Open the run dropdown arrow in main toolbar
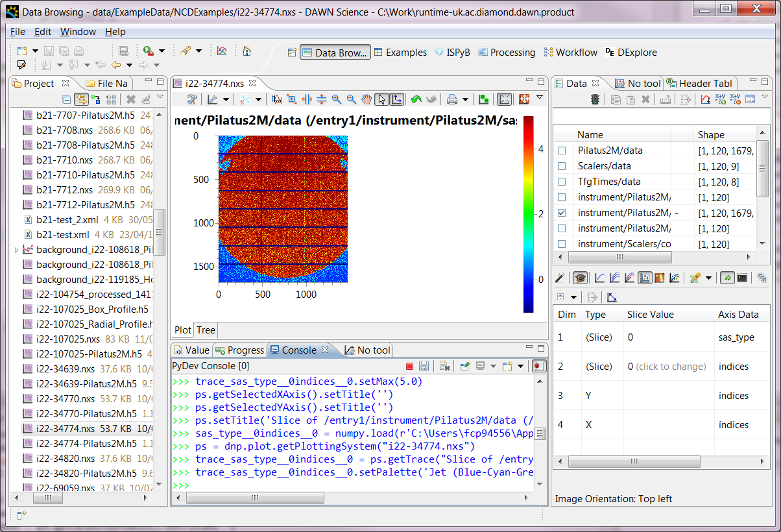The image size is (781, 532). [x=162, y=51]
